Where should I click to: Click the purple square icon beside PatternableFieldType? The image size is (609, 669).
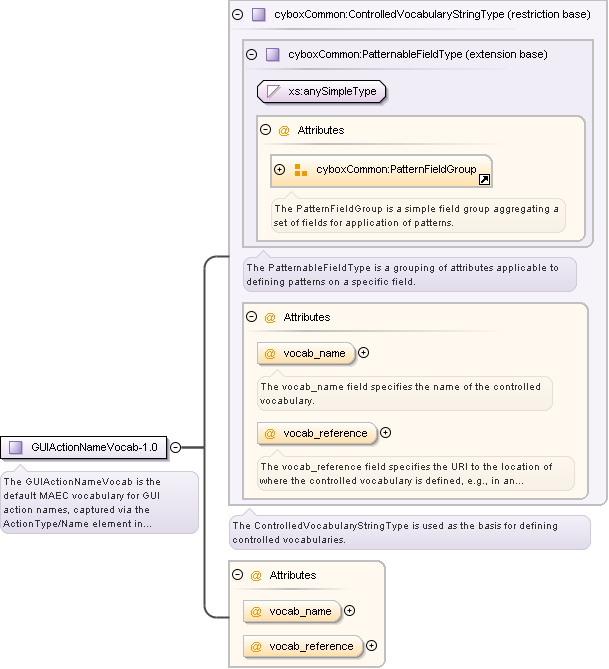pos(272,55)
